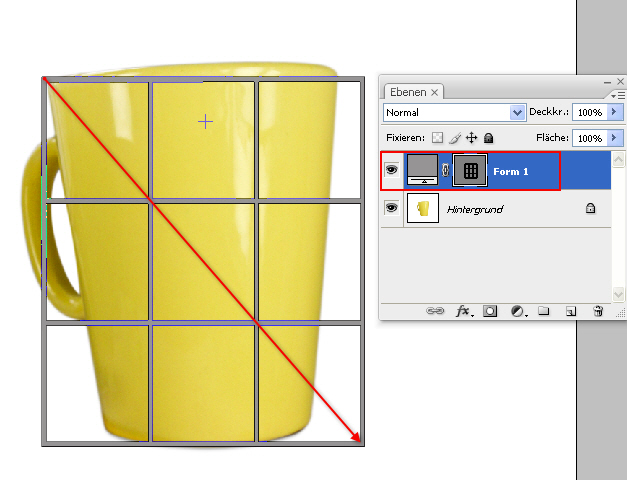Toggle lock all padlock icon
Screen dimensions: 627x480
tap(488, 137)
